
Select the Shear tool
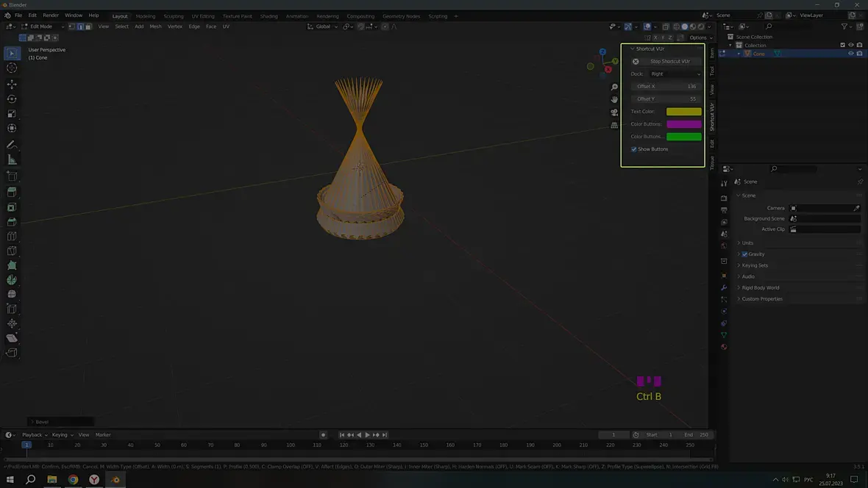click(12, 338)
